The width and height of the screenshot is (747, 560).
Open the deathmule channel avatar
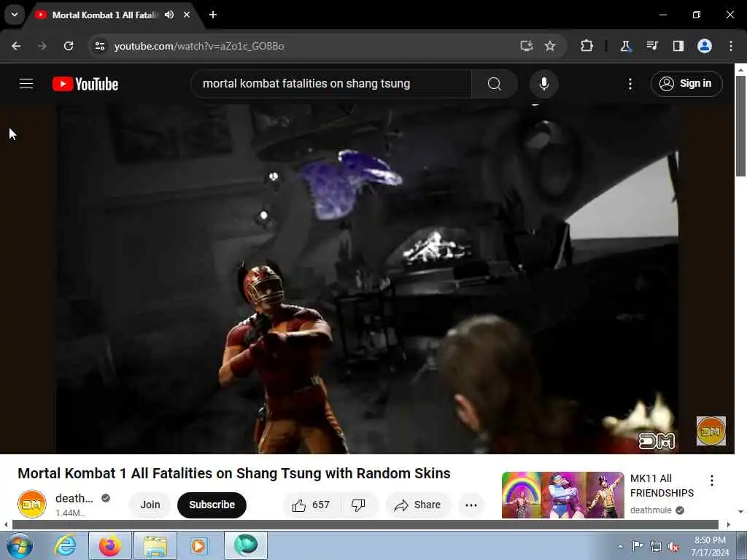pyautogui.click(x=32, y=504)
